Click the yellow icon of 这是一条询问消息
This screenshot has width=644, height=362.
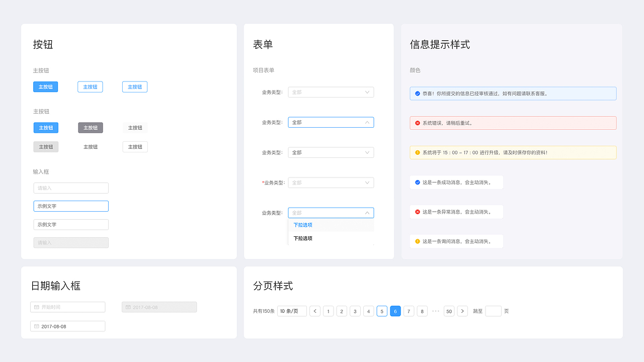tap(418, 241)
